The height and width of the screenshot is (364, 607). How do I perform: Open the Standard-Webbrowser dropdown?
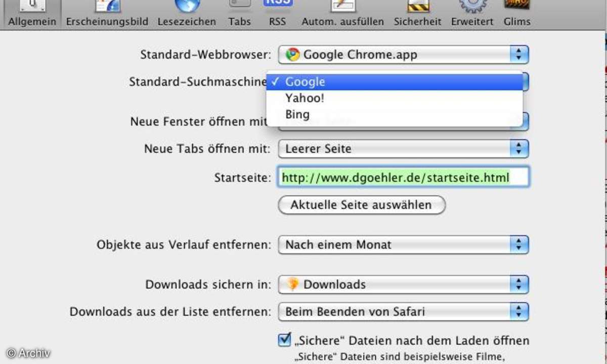coord(403,55)
